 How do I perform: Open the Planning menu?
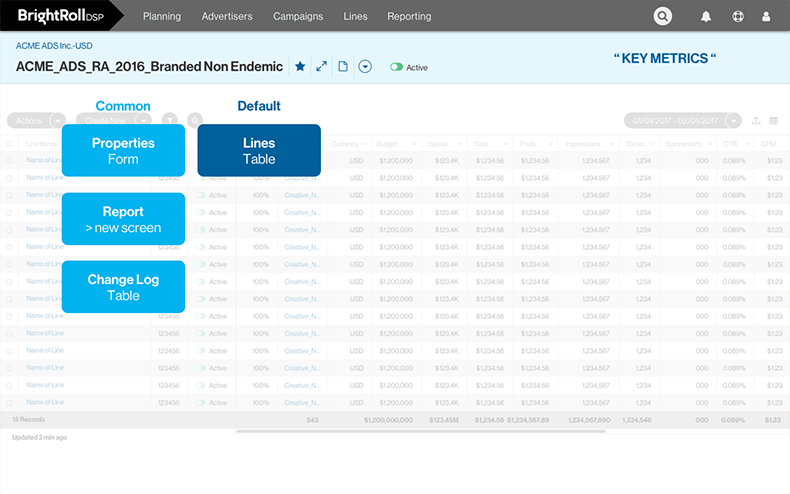(162, 17)
